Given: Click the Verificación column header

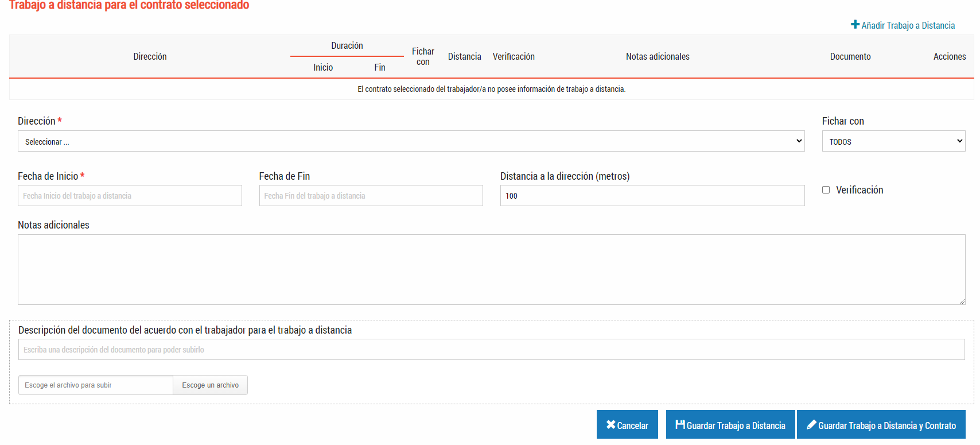Looking at the screenshot, I should coord(514,56).
